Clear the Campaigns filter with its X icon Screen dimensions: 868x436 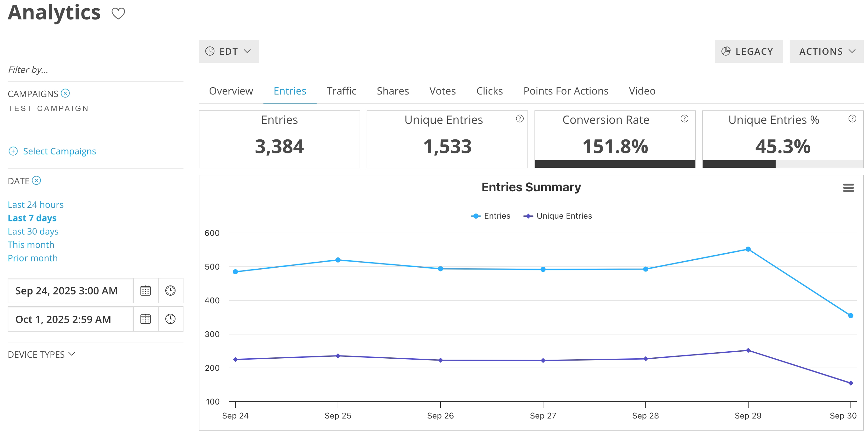click(65, 93)
